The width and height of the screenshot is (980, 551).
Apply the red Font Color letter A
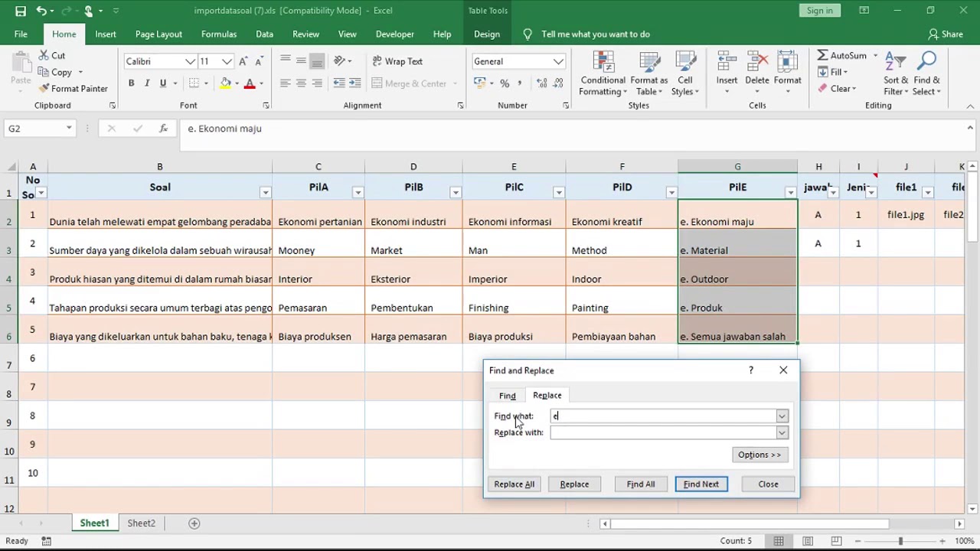pyautogui.click(x=249, y=83)
